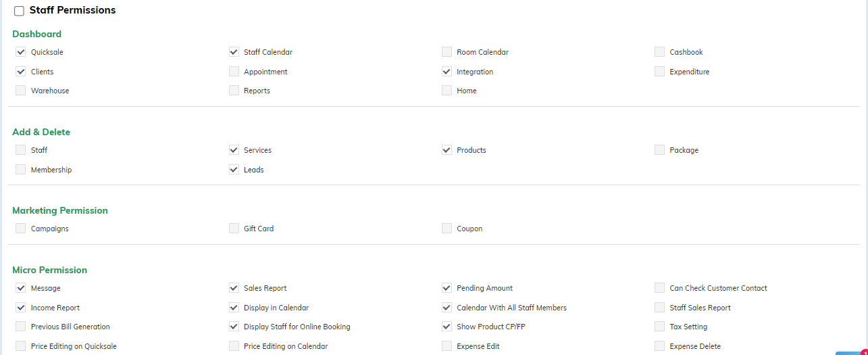Viewport: 868px width, 355px height.
Task: Allow Staff under Add & Delete
Action: click(21, 149)
